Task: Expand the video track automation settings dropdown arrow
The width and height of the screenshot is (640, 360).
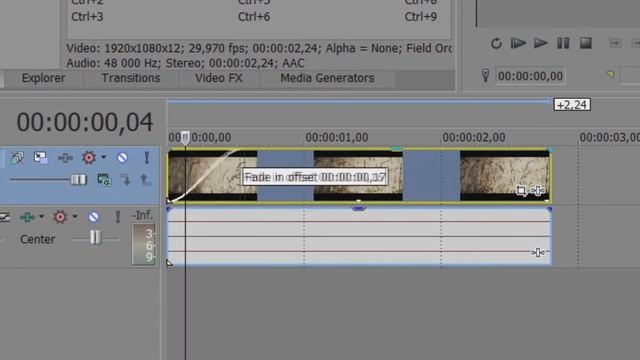Action: pyautogui.click(x=104, y=157)
